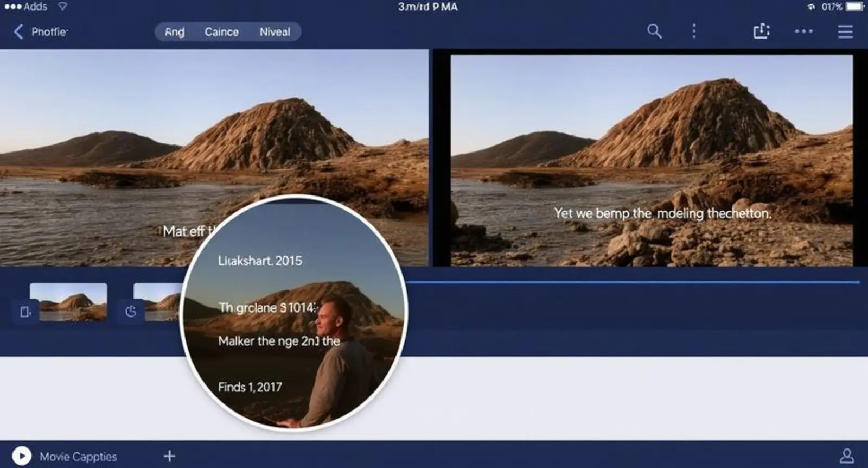Select caption "Yet we bemp the mdeling thechetton."
The image size is (868, 468).
pos(662,213)
